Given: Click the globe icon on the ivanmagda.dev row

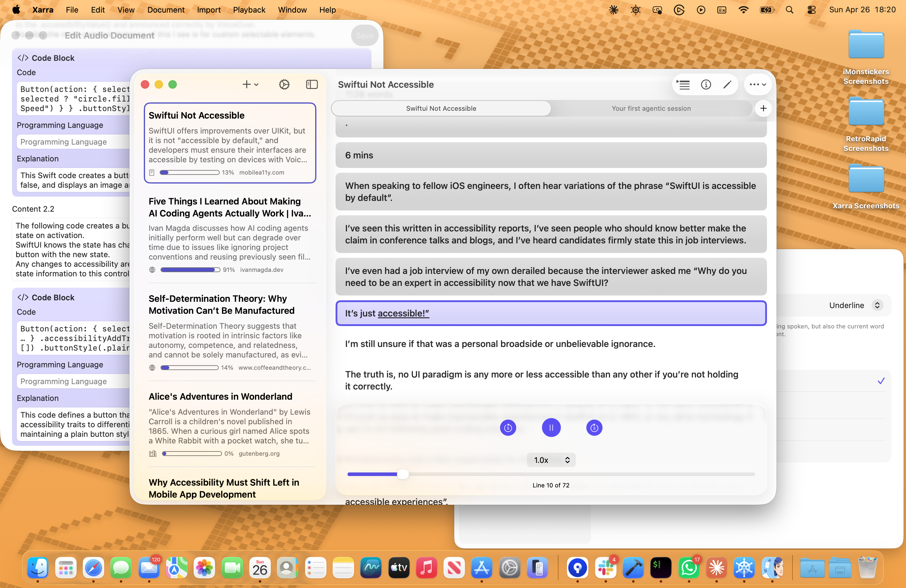Looking at the screenshot, I should [x=152, y=270].
